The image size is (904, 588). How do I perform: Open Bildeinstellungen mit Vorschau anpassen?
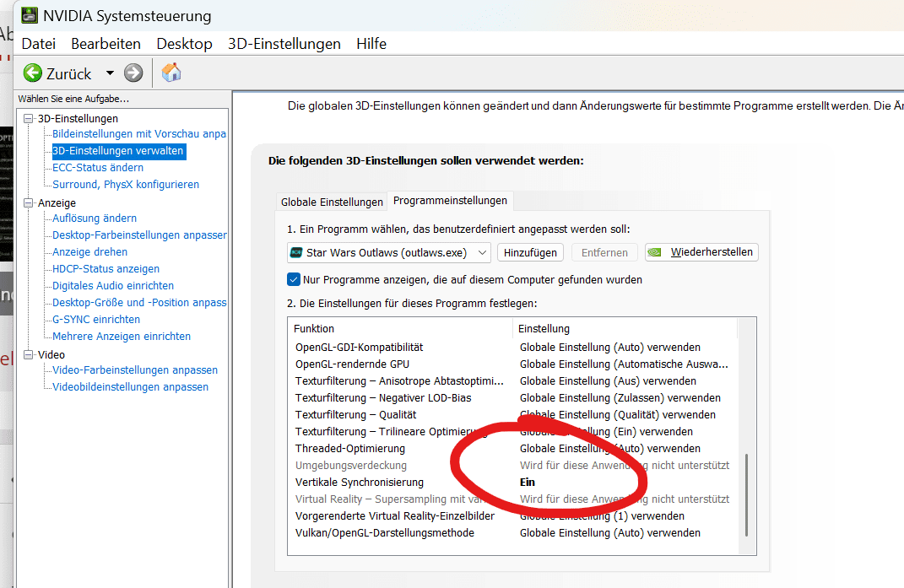point(139,134)
